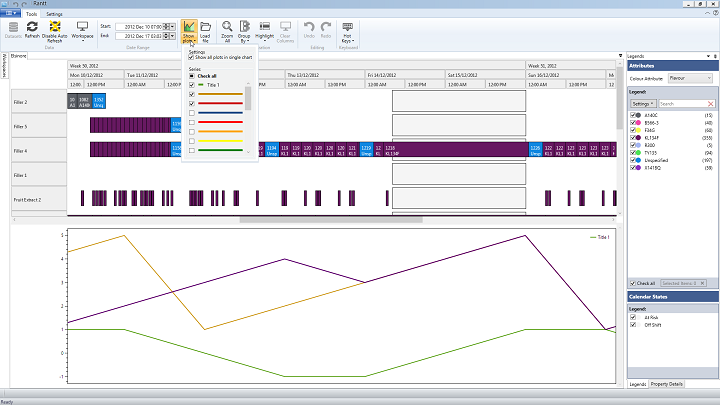720x405 pixels.
Task: Switch to the Property Details tab
Action: click(666, 384)
